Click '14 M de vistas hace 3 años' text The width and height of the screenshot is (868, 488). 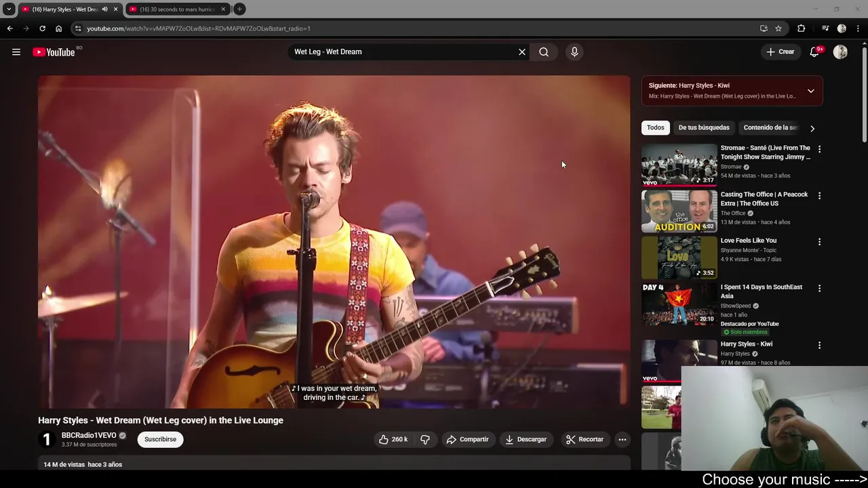[x=83, y=465]
